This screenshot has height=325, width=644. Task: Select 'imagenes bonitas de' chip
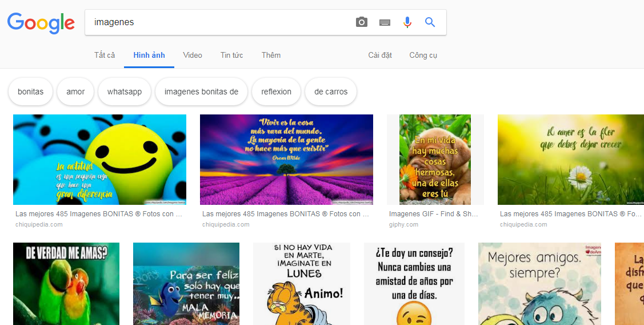click(201, 92)
